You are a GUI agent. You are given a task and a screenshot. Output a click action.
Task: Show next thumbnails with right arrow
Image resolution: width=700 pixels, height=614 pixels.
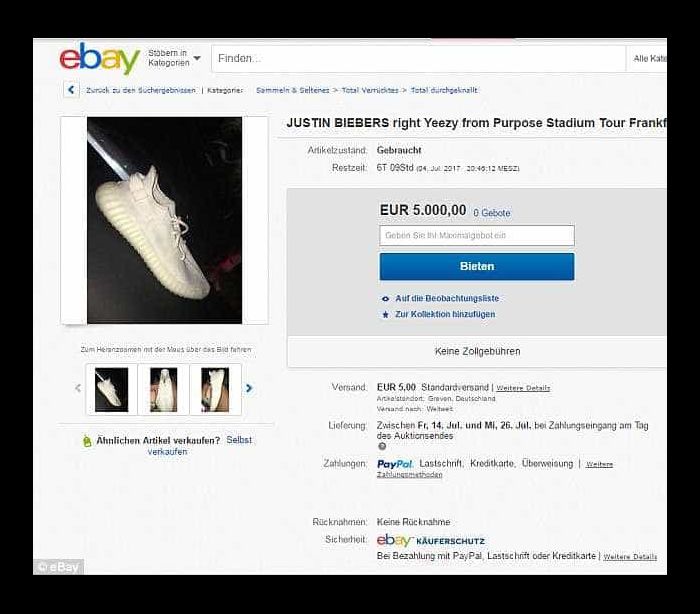pos(249,388)
